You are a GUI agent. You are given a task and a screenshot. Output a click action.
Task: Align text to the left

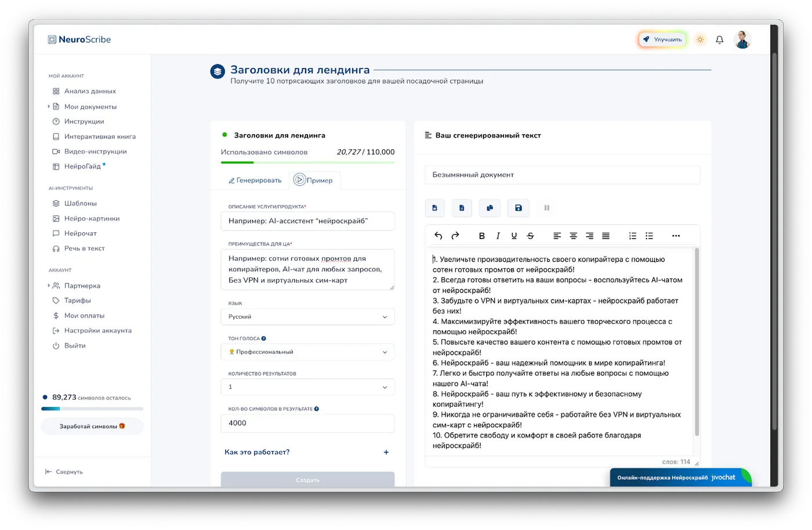557,236
